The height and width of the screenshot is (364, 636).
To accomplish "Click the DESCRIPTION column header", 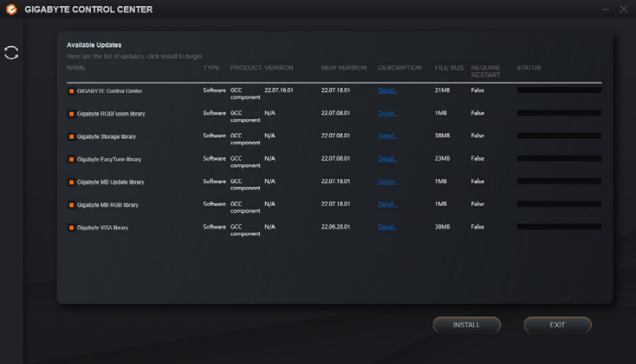I will point(400,68).
